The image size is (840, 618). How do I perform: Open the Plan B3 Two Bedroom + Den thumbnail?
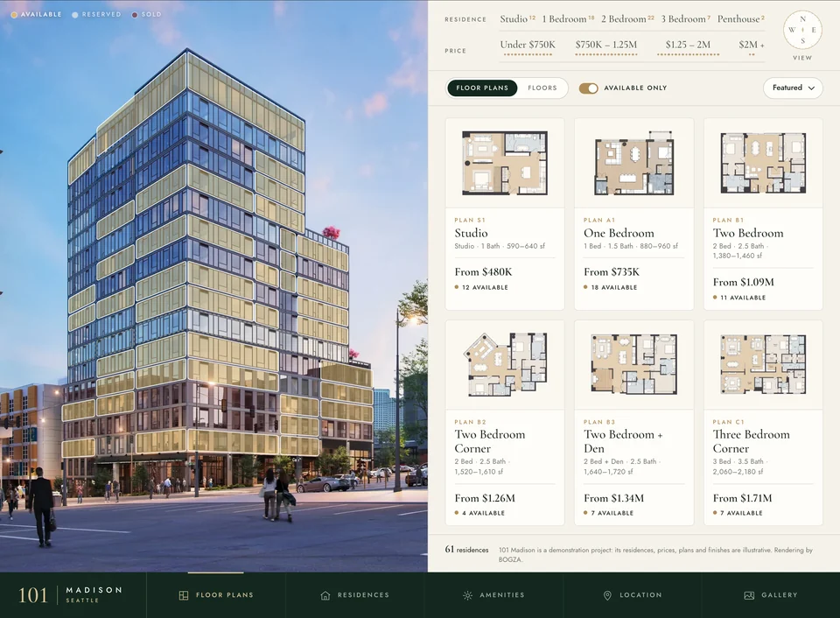point(633,365)
